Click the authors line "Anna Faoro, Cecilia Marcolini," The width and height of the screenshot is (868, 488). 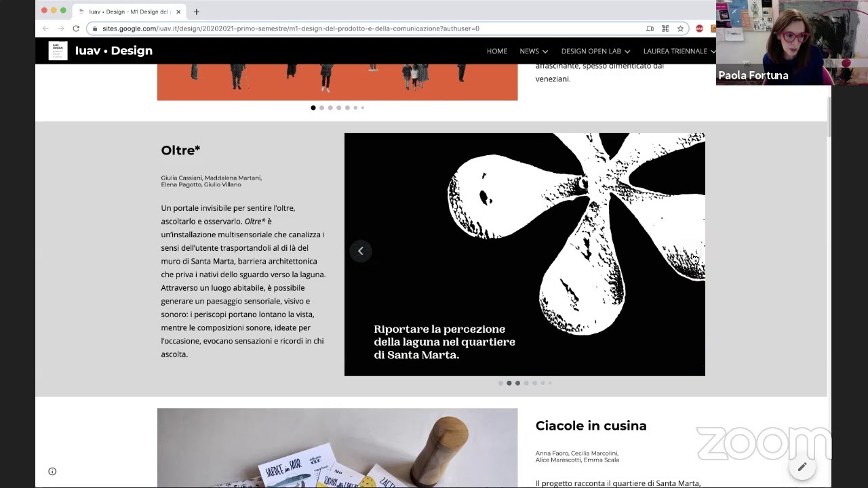577,453
